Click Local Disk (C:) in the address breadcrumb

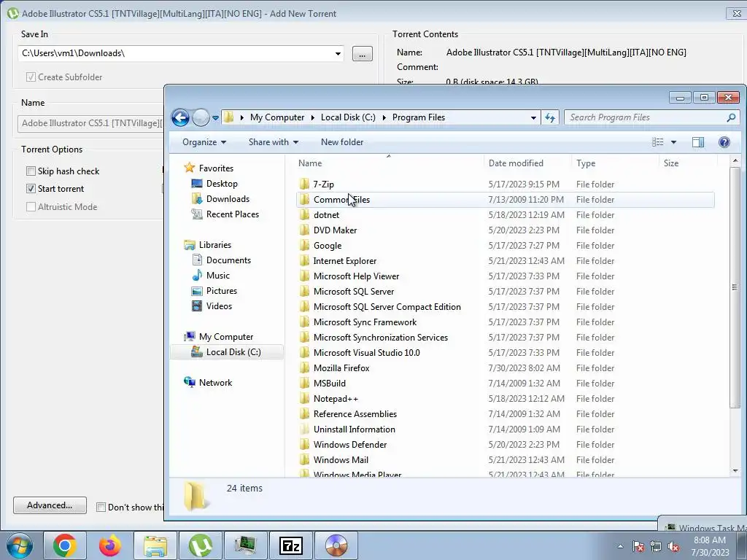[348, 117]
